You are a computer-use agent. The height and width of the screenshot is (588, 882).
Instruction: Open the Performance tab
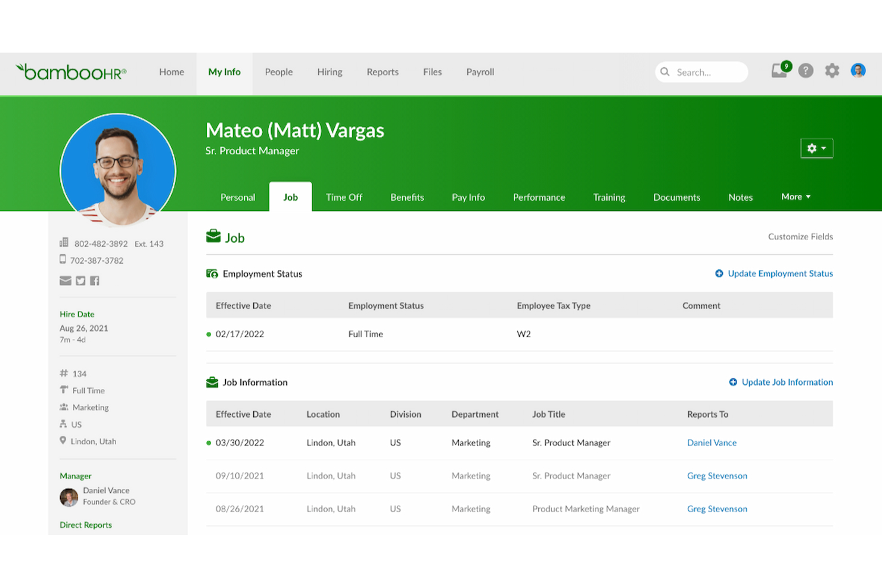pyautogui.click(x=539, y=197)
